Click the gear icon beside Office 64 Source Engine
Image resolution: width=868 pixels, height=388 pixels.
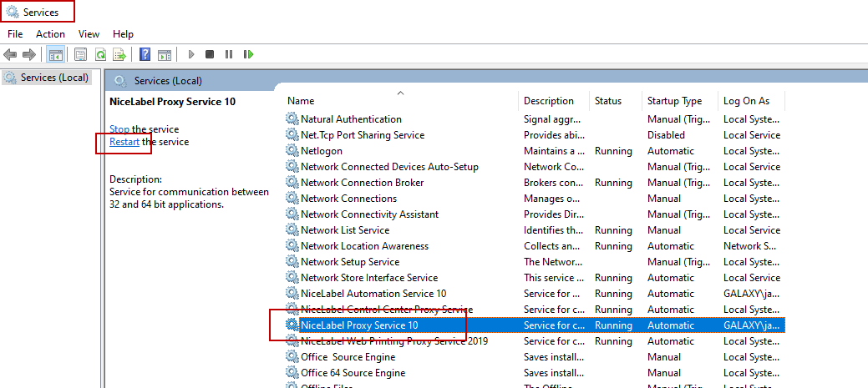(292, 373)
